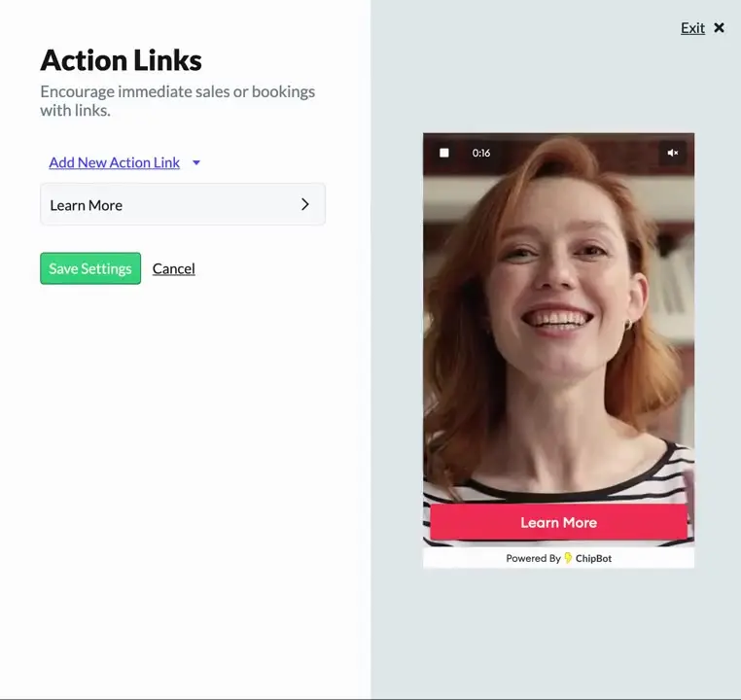741x700 pixels.
Task: Expand the Add New Action Link dropdown arrow
Action: point(196,163)
